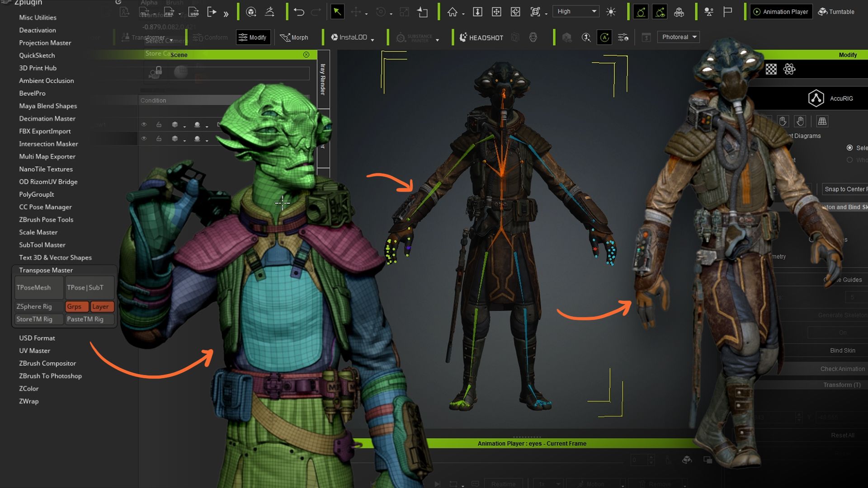The height and width of the screenshot is (488, 868).
Task: Close the Scene panel
Action: click(x=307, y=55)
